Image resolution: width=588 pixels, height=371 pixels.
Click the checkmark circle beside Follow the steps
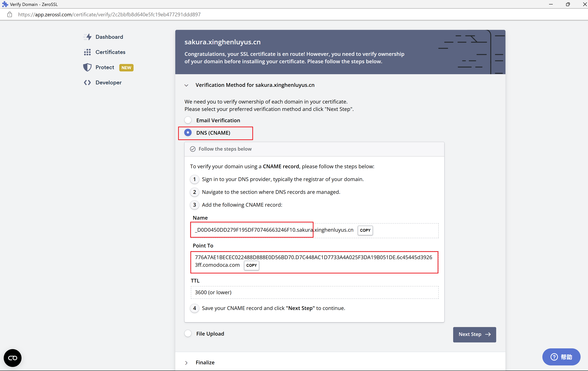[x=193, y=149]
